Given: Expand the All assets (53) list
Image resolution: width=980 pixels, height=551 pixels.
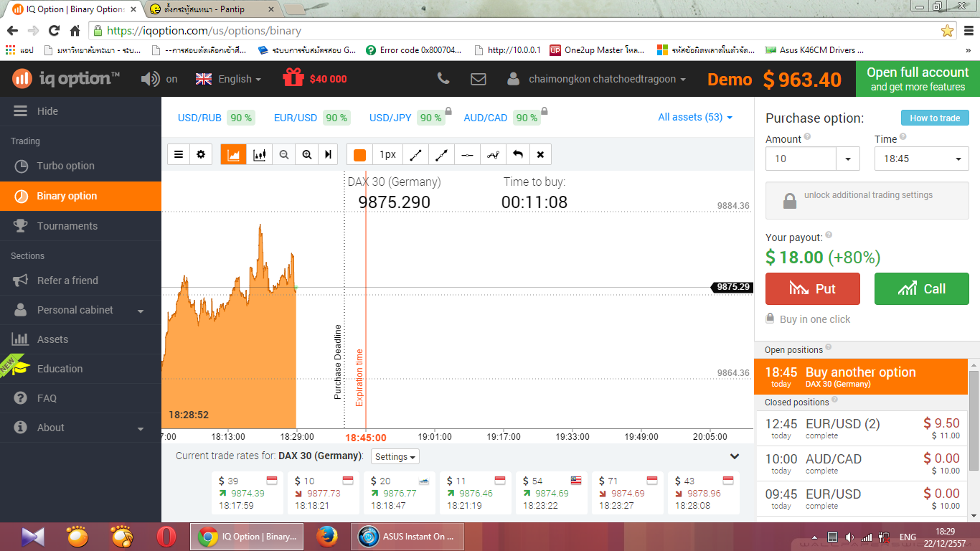Looking at the screenshot, I should [x=695, y=117].
